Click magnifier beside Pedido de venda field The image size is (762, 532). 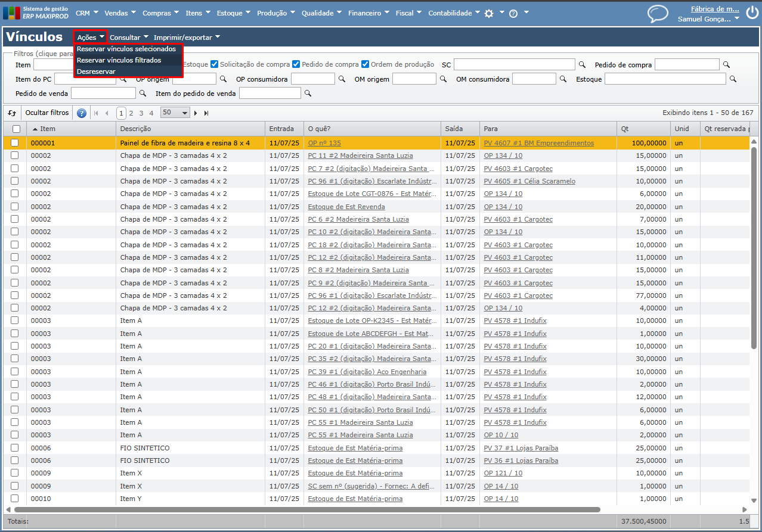pos(143,94)
